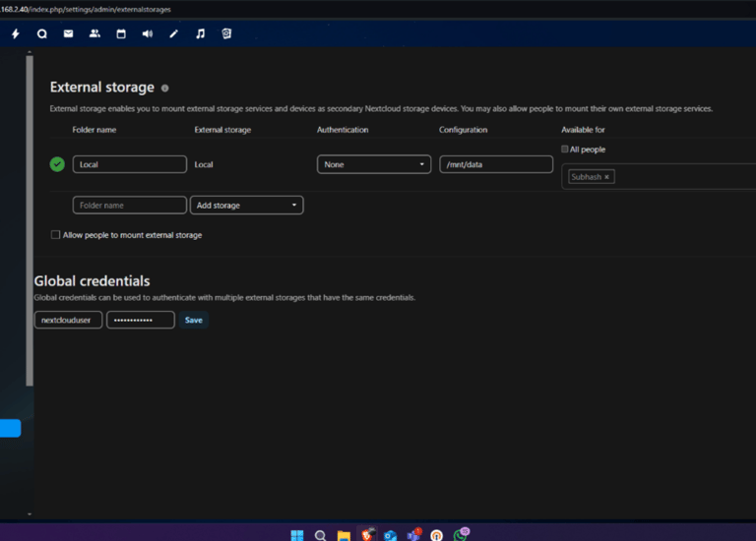Open the Mail app envelope icon
756x541 pixels.
click(x=69, y=33)
